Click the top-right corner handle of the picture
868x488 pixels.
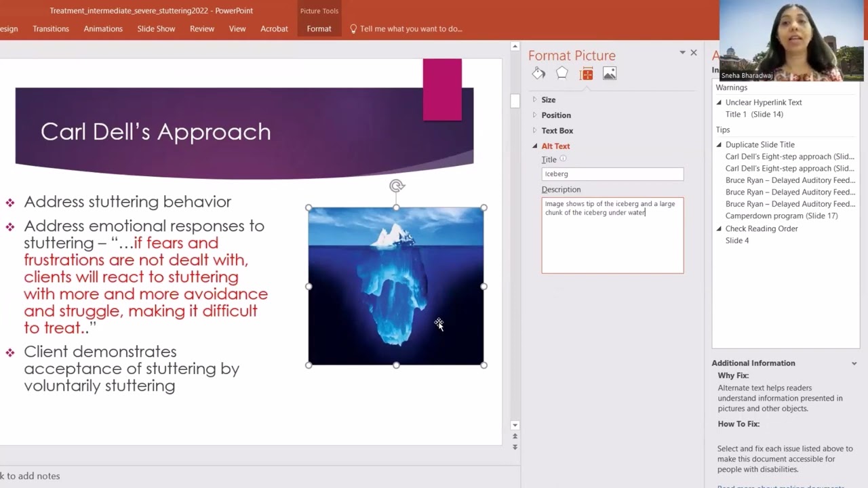click(x=484, y=208)
